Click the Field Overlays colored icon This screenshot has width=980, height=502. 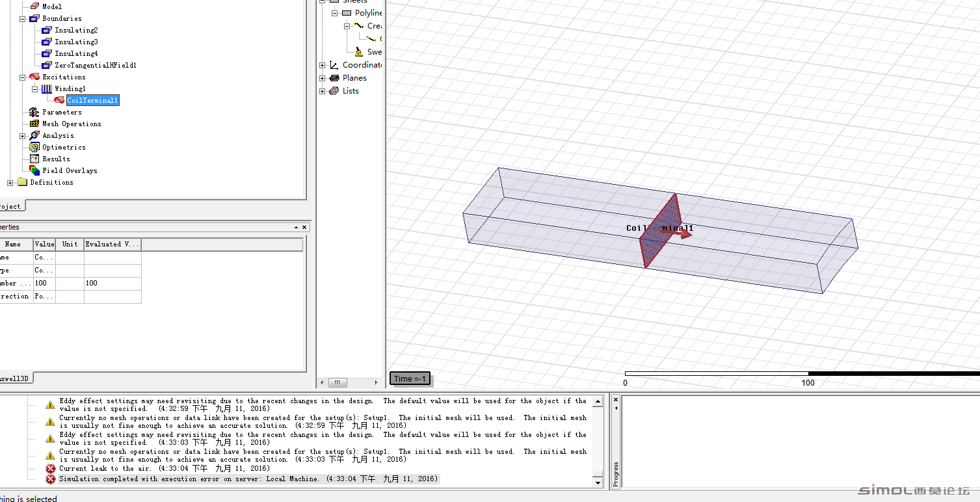click(34, 170)
